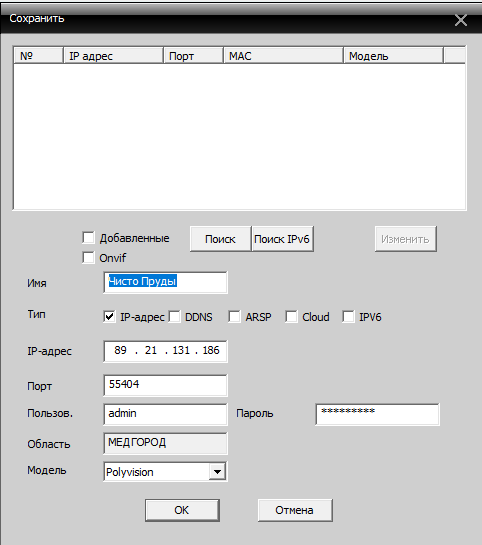Click the MAC column header
Viewport: 482px width, 545px height.
(283, 56)
